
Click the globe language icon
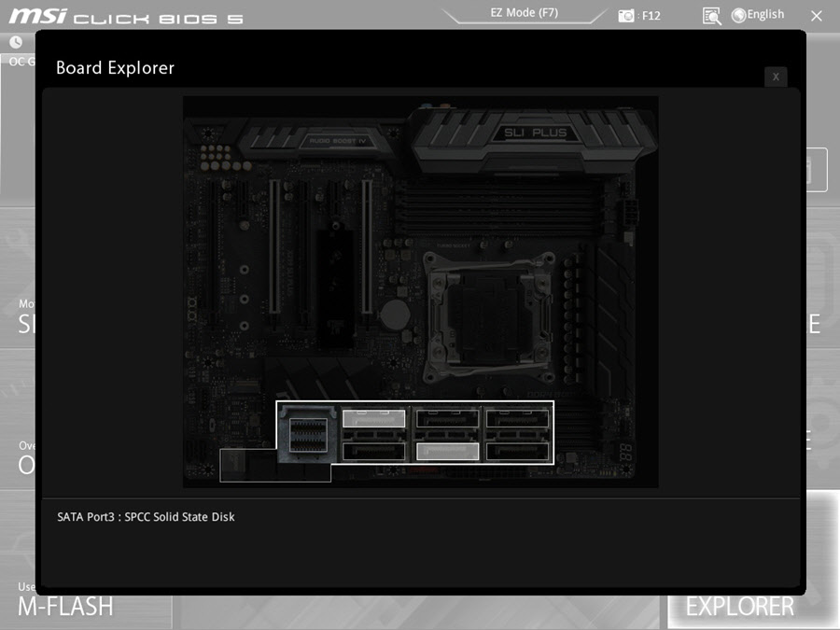[x=738, y=15]
